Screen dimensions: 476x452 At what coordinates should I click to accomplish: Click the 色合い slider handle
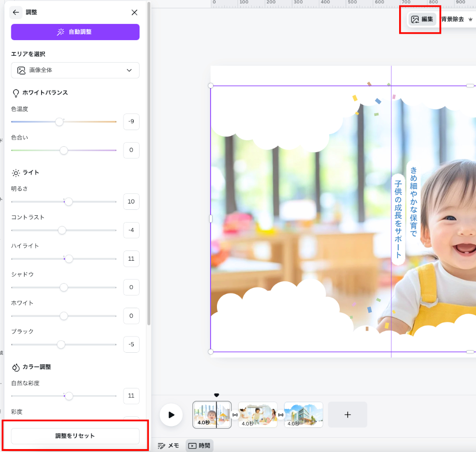(x=64, y=150)
